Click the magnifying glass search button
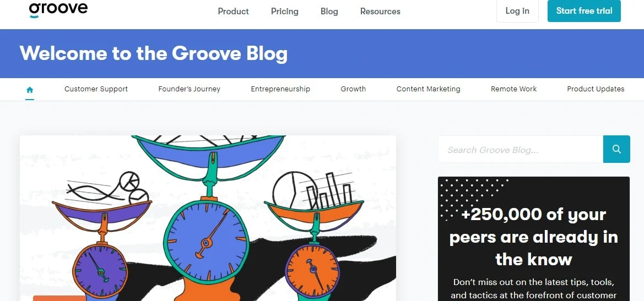The image size is (644, 301). (x=616, y=149)
